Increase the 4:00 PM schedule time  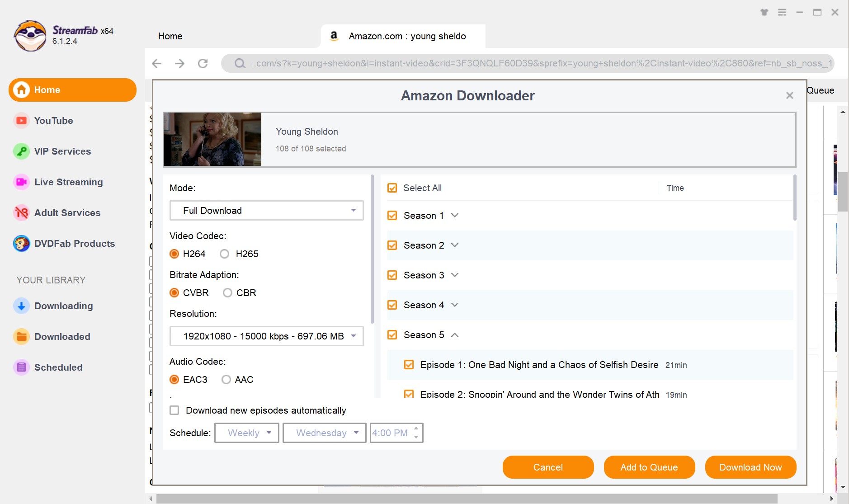(416, 429)
